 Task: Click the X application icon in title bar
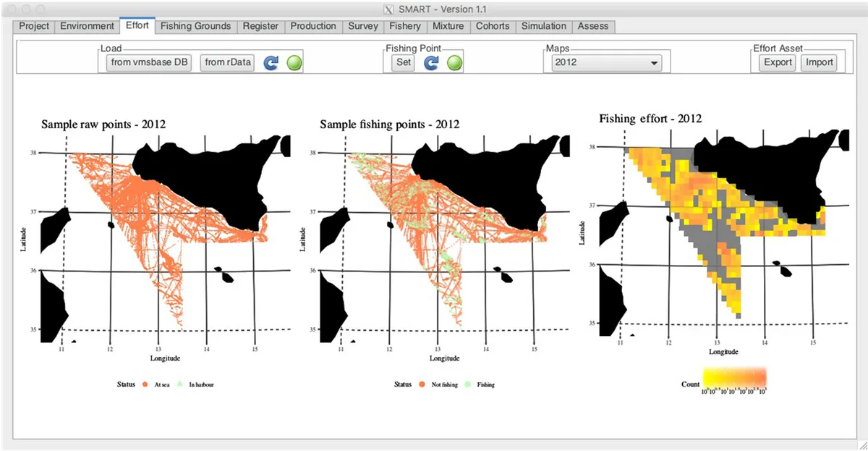[x=388, y=9]
